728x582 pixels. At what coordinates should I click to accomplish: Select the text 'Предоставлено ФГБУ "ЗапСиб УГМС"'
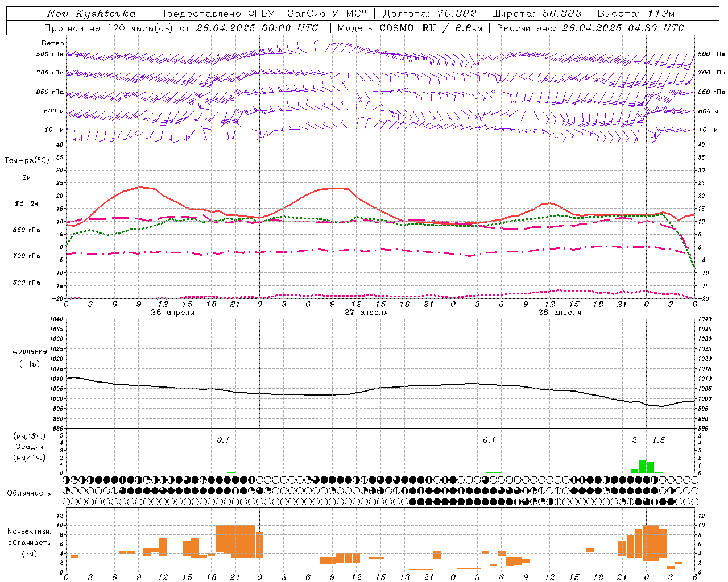[263, 14]
